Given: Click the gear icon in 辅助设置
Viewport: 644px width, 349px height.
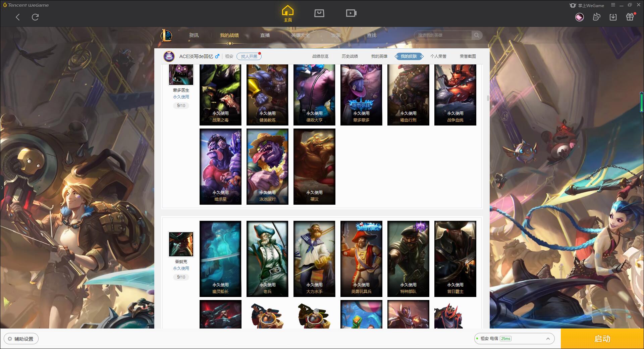Looking at the screenshot, I should (x=10, y=339).
